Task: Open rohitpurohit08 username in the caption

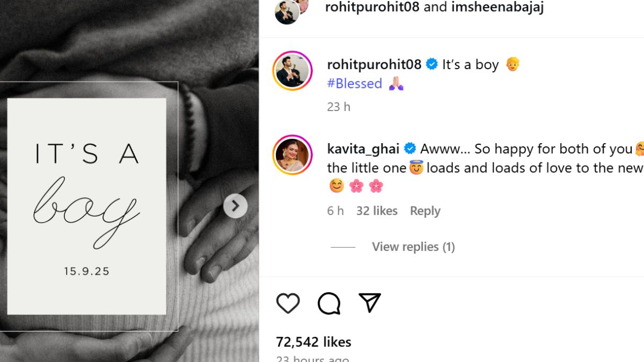Action: click(x=374, y=64)
